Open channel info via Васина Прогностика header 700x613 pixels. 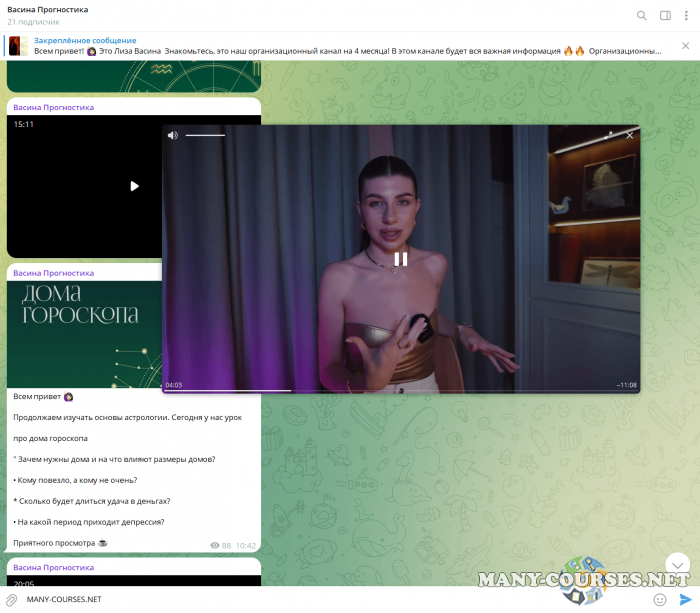point(50,10)
